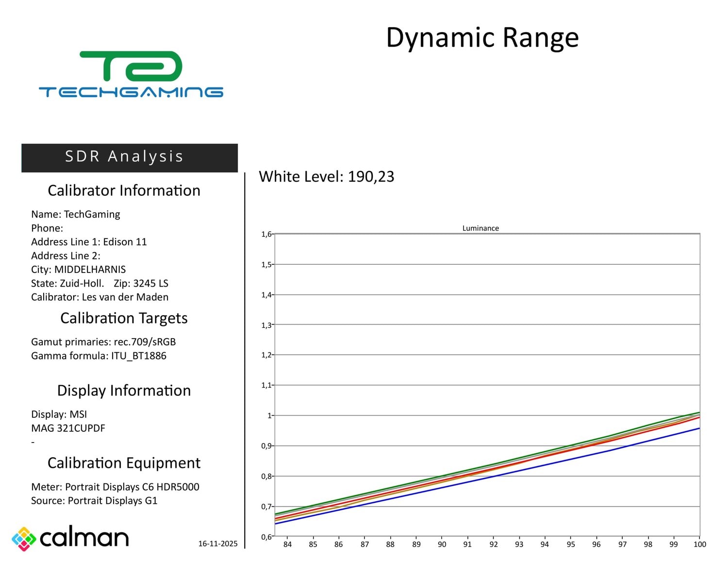Viewport: 728px width, 563px height.
Task: Click the Dynamic Range page title
Action: click(482, 37)
